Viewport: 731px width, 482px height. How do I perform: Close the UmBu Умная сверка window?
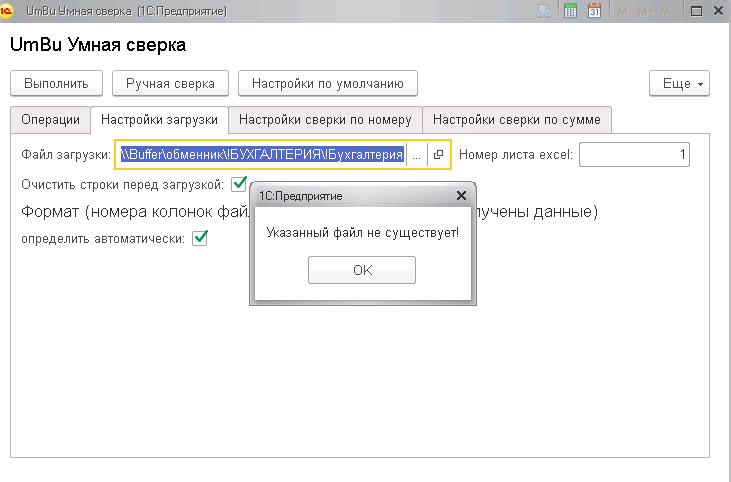click(718, 11)
